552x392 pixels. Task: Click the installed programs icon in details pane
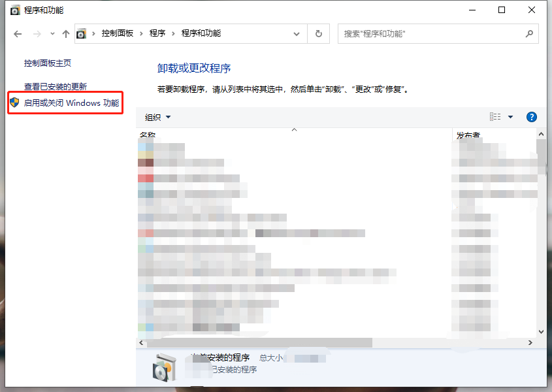coord(165,367)
